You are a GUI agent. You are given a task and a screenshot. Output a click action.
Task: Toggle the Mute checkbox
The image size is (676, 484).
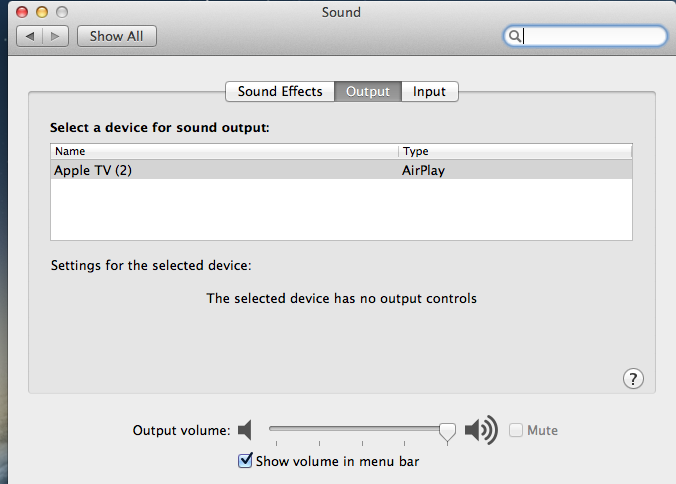pos(516,430)
